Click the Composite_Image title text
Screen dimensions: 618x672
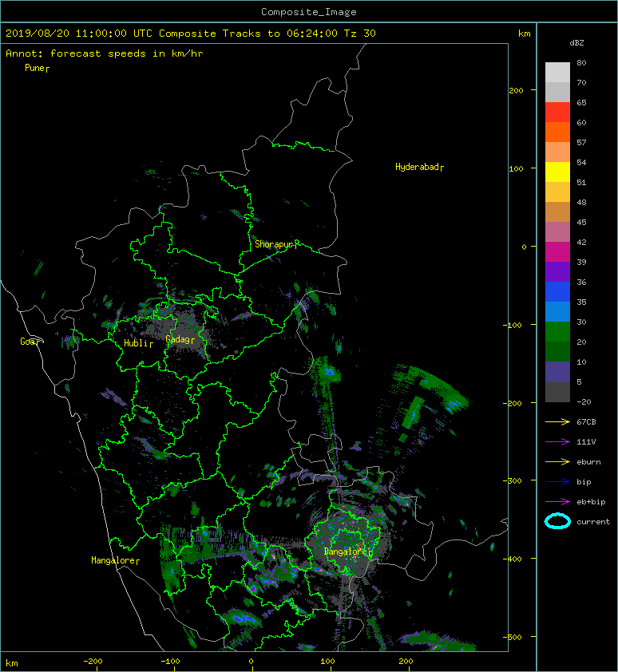pos(309,12)
